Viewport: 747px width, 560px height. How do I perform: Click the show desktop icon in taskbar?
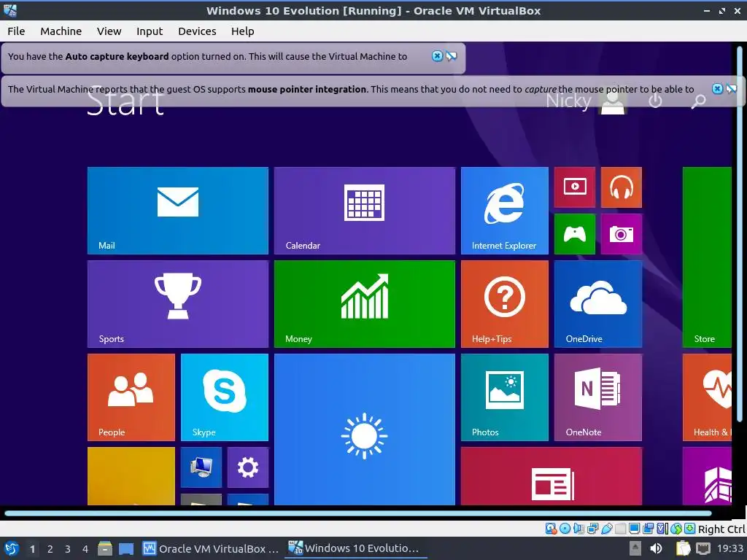point(126,548)
